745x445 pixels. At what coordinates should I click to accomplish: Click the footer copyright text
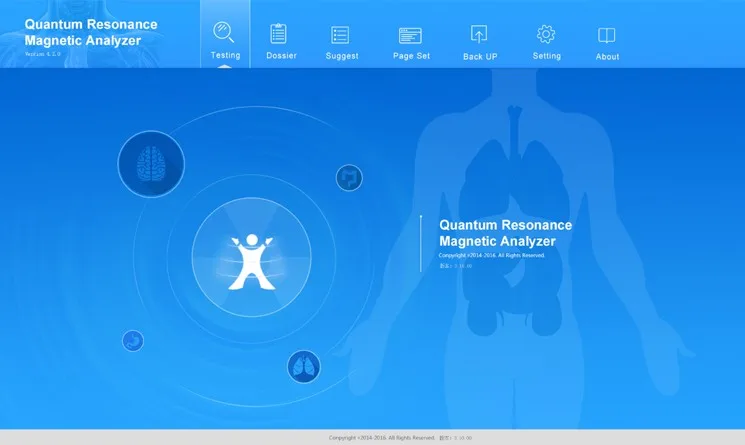pyautogui.click(x=382, y=438)
